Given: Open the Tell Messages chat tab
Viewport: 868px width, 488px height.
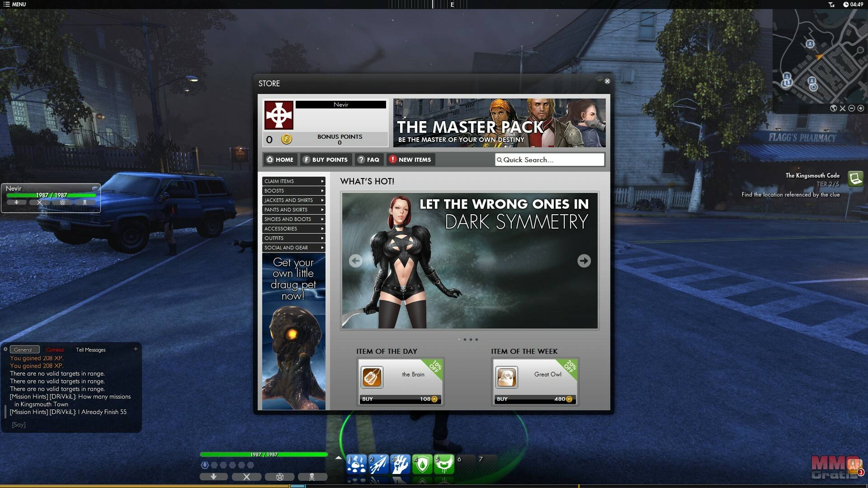Looking at the screenshot, I should pyautogui.click(x=90, y=350).
